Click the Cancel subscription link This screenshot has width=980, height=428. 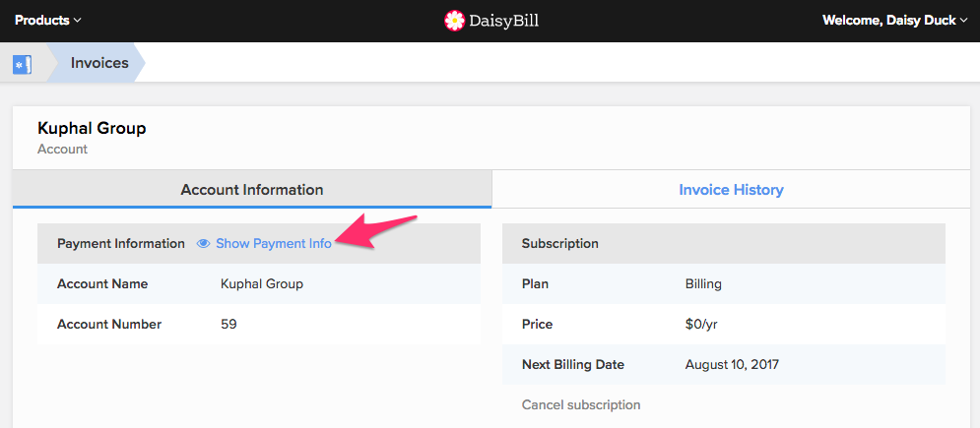pos(581,405)
